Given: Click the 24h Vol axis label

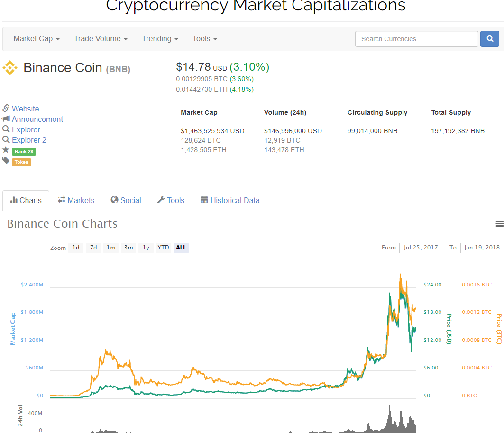Looking at the screenshot, I should coord(20,415).
